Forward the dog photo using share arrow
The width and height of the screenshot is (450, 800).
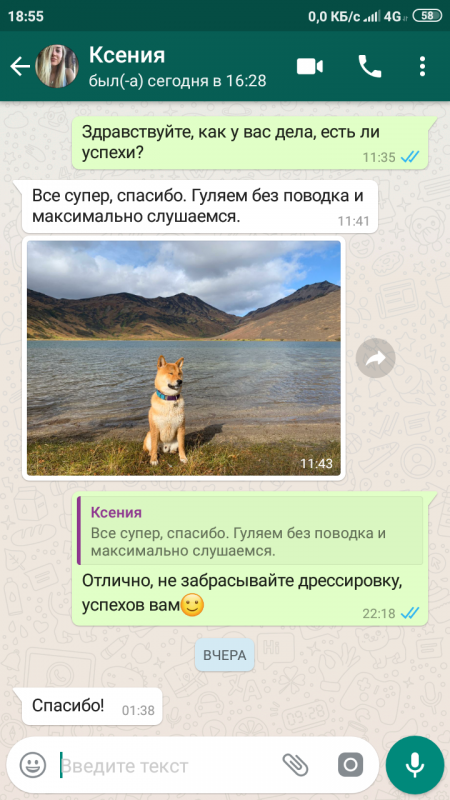click(376, 358)
